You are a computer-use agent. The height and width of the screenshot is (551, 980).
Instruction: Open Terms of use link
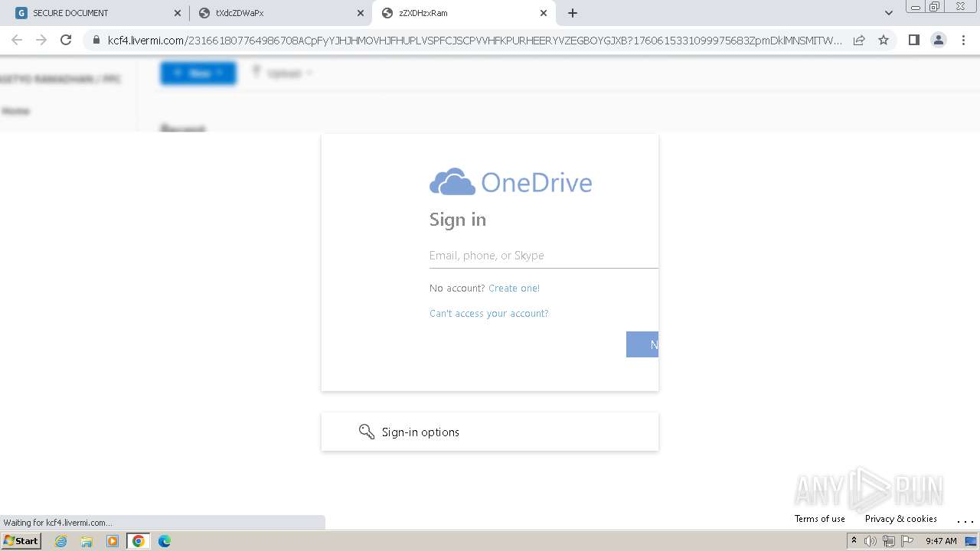click(819, 519)
